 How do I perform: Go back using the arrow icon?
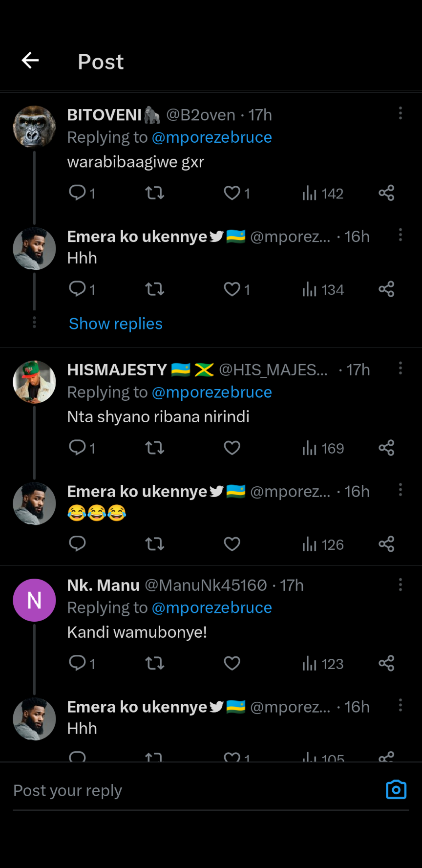click(x=30, y=61)
